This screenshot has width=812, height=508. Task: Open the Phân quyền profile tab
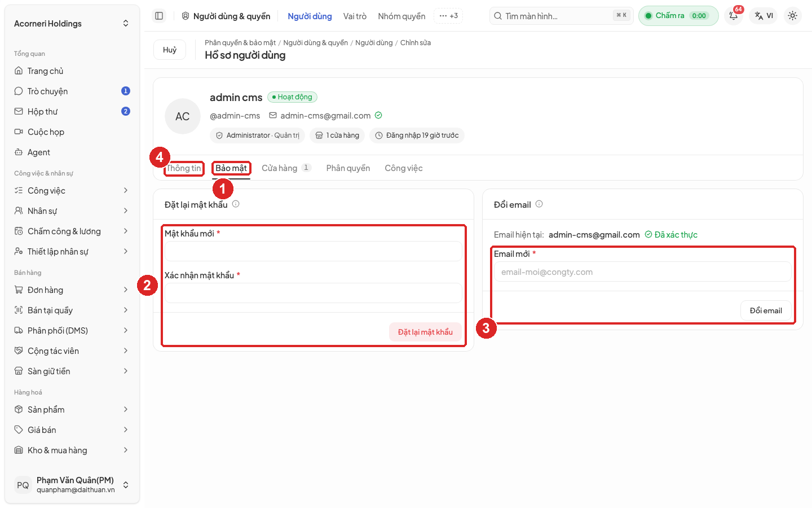(348, 168)
